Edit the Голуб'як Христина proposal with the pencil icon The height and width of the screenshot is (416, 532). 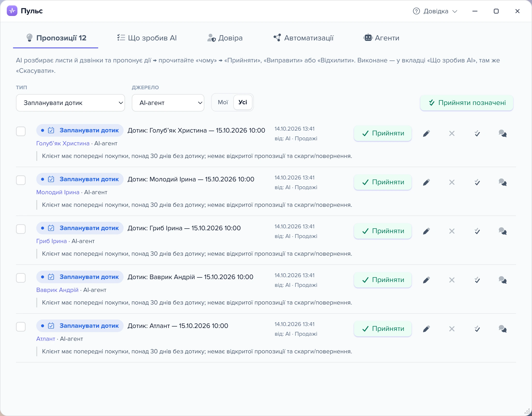(x=426, y=133)
